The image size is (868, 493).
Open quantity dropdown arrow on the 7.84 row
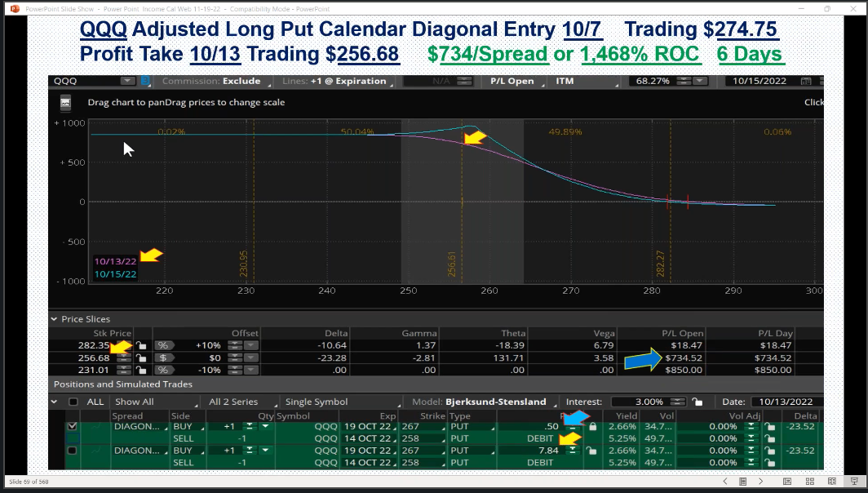point(266,451)
